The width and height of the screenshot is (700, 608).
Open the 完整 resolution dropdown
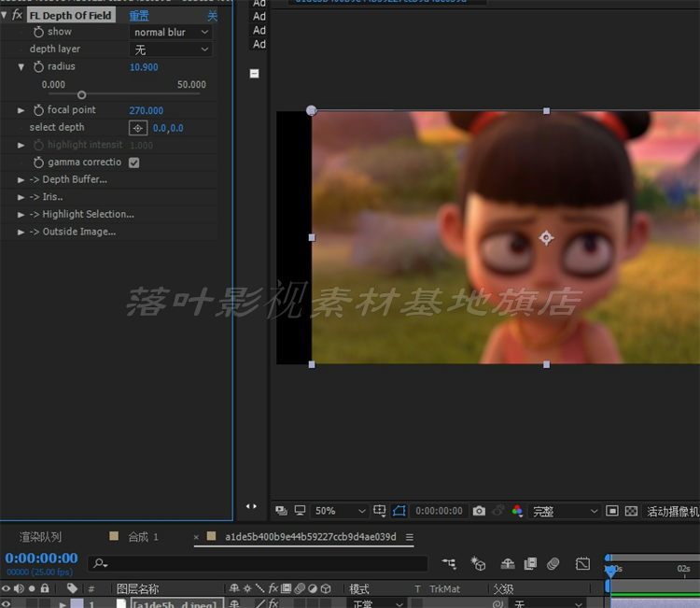point(565,511)
